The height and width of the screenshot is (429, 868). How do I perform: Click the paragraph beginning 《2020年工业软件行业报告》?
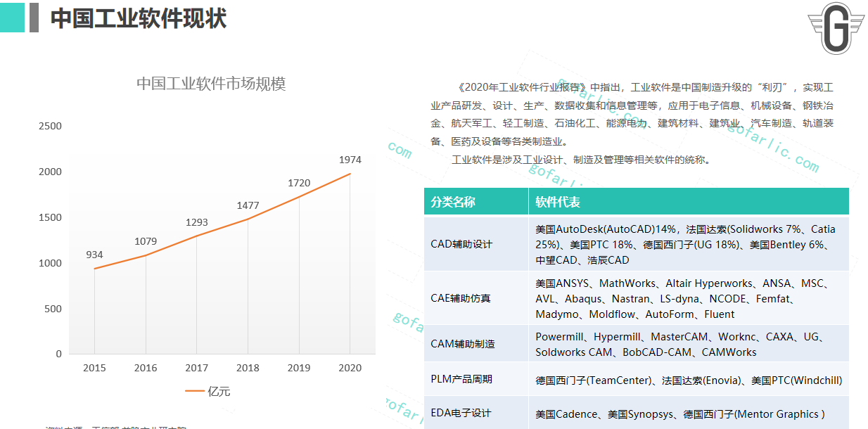632,114
